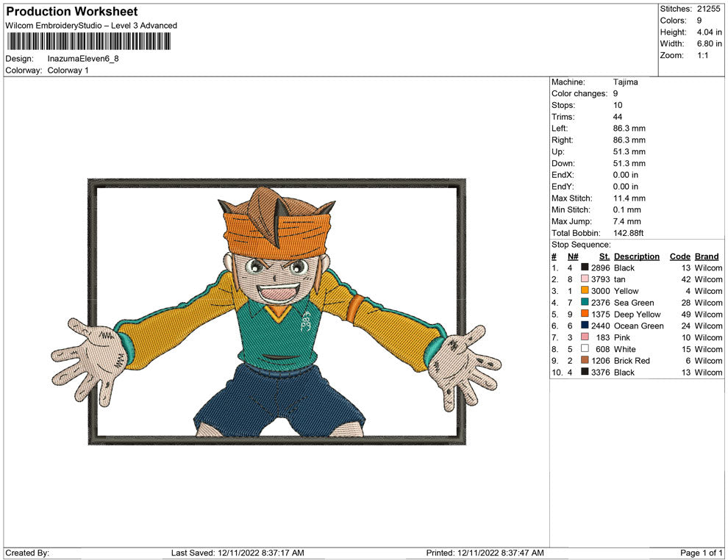Click the stitch count 3793 for tan
This screenshot has height=560, width=728.
pos(600,279)
